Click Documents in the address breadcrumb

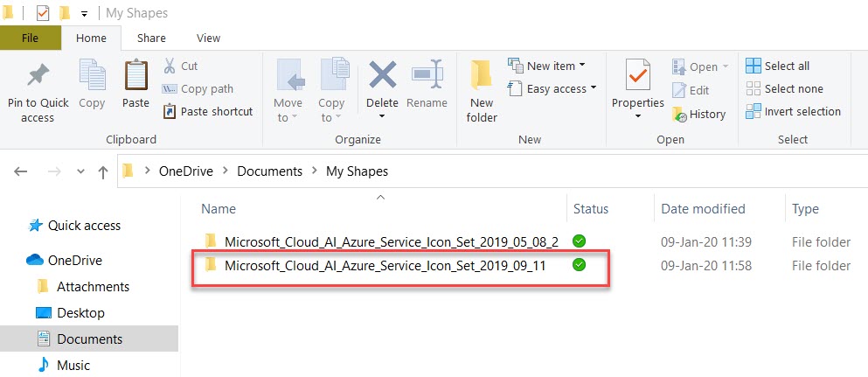click(269, 171)
